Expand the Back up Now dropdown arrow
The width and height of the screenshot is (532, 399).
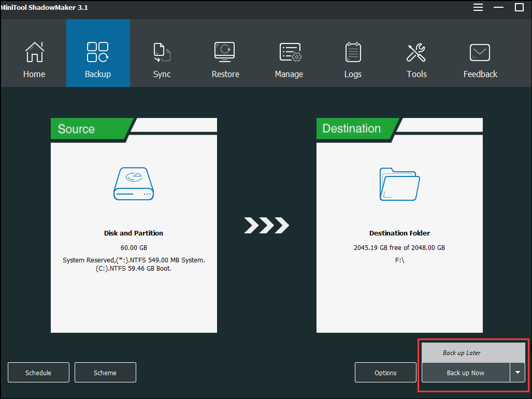517,373
